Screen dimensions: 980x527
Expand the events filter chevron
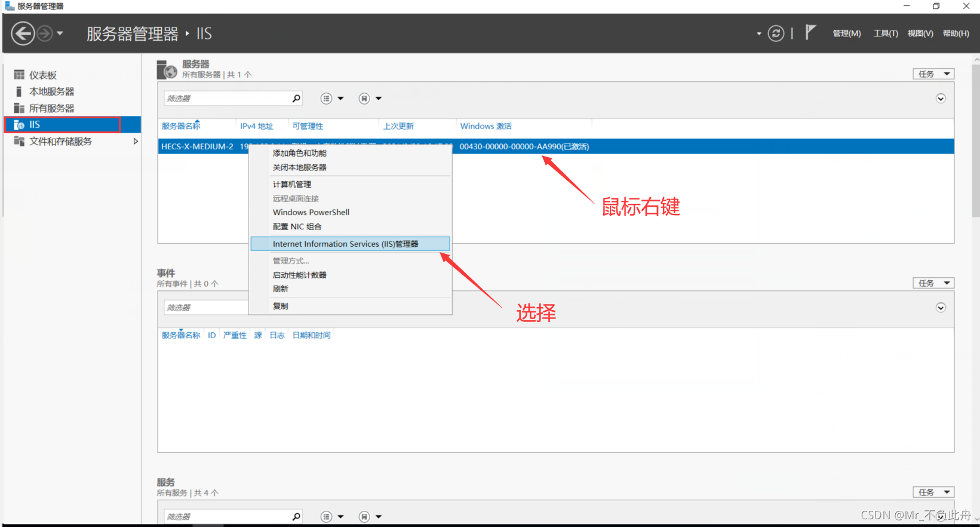pos(941,308)
